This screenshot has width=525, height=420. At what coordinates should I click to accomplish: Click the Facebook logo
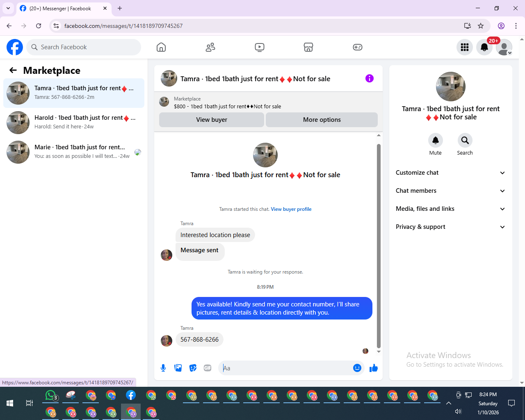(x=15, y=47)
